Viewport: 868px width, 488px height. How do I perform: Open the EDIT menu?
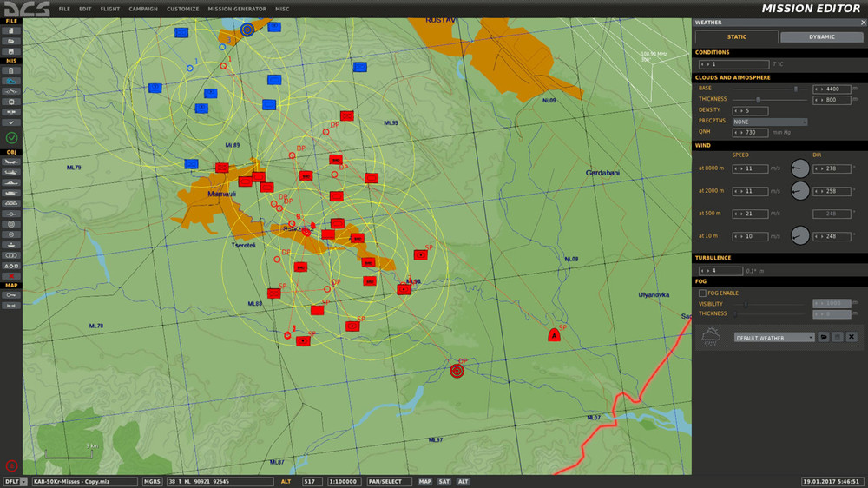coord(85,9)
